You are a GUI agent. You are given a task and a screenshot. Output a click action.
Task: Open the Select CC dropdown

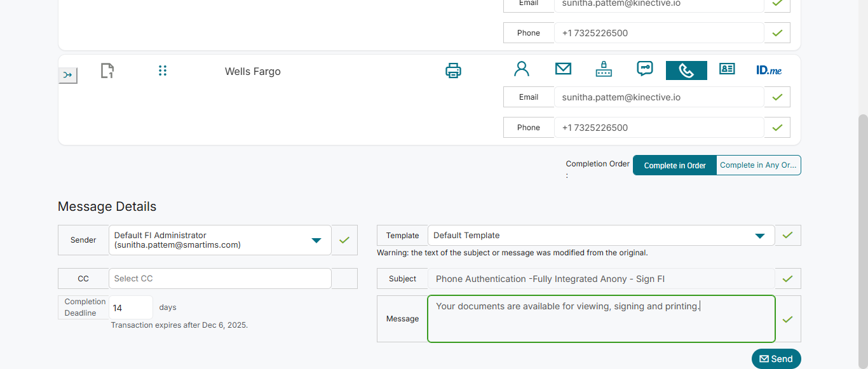(220, 279)
